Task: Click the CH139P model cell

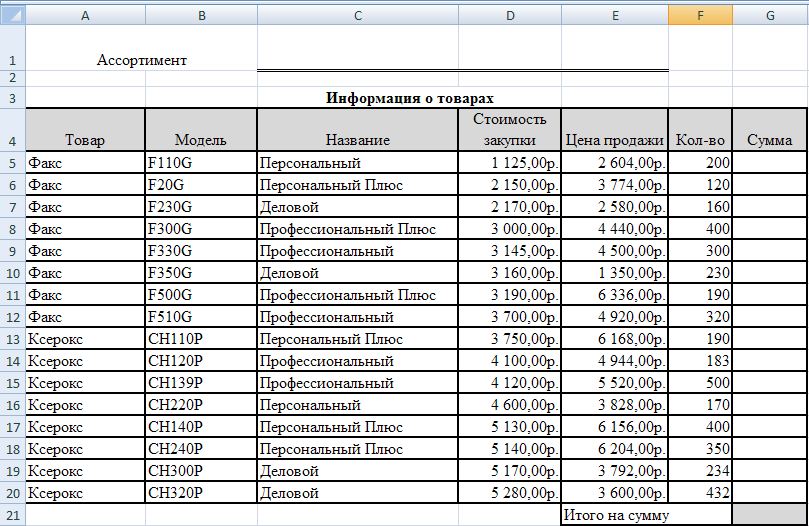Action: click(x=201, y=382)
